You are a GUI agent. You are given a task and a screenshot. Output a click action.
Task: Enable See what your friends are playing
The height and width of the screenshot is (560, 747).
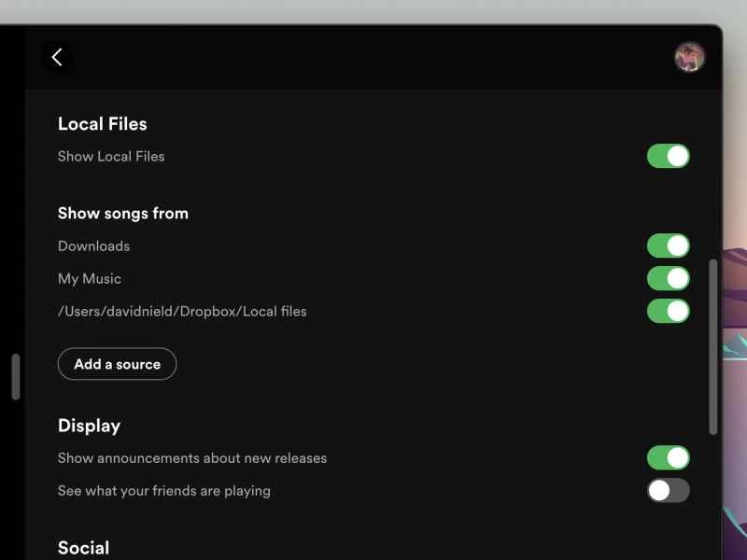[x=668, y=490]
